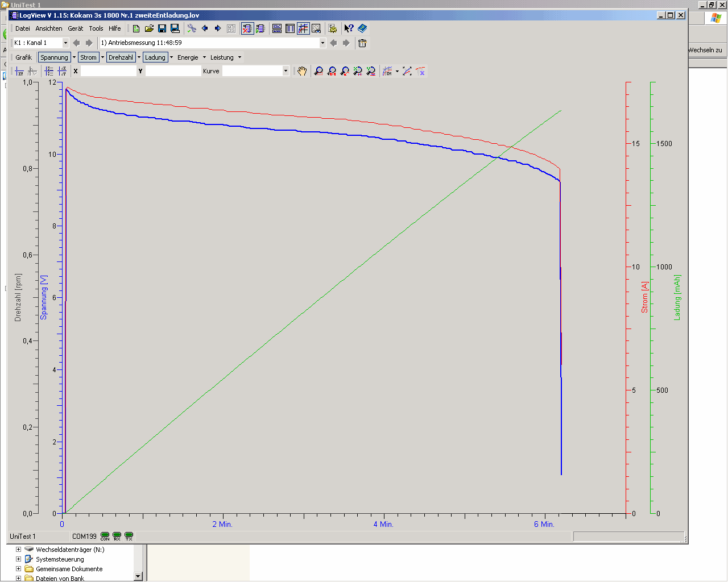Expand the Antriebsmessung measurement dropdown
This screenshot has height=582, width=728.
coord(322,43)
